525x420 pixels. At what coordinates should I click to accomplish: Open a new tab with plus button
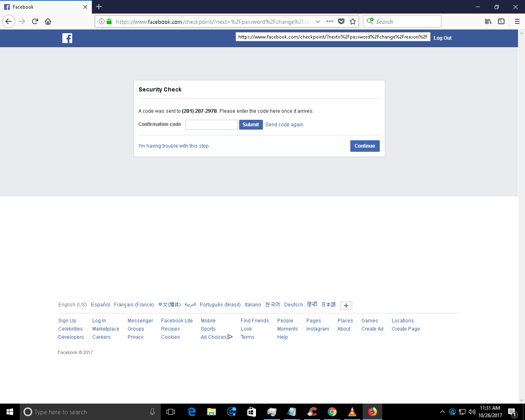click(x=99, y=7)
